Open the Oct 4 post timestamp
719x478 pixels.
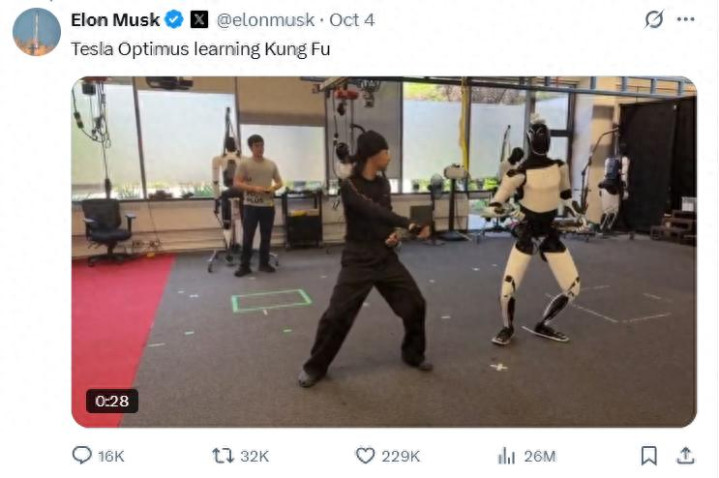point(352,20)
